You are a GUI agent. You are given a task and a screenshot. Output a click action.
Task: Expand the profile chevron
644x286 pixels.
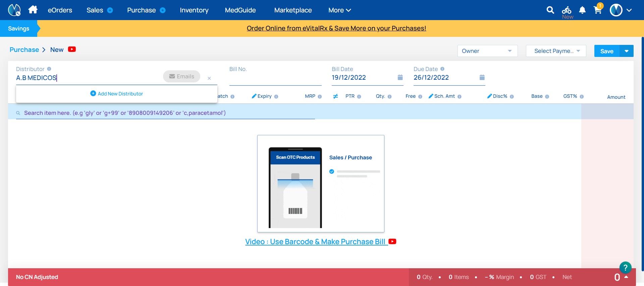629,10
